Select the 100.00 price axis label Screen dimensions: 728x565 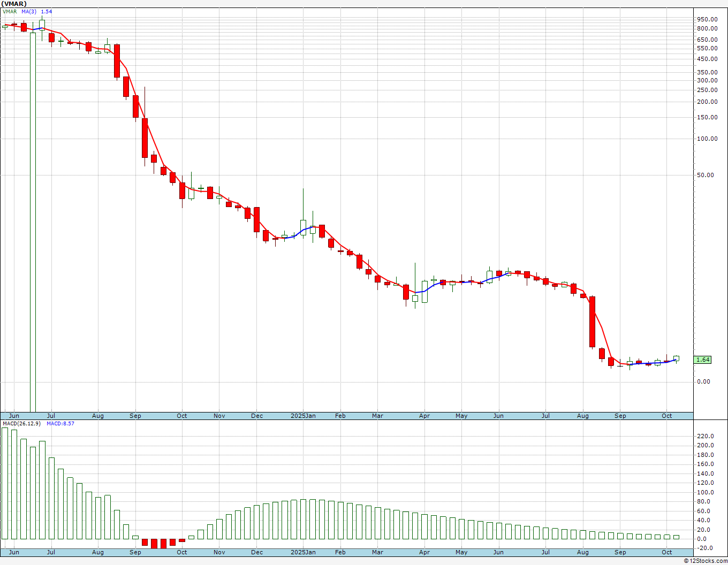[x=707, y=139]
